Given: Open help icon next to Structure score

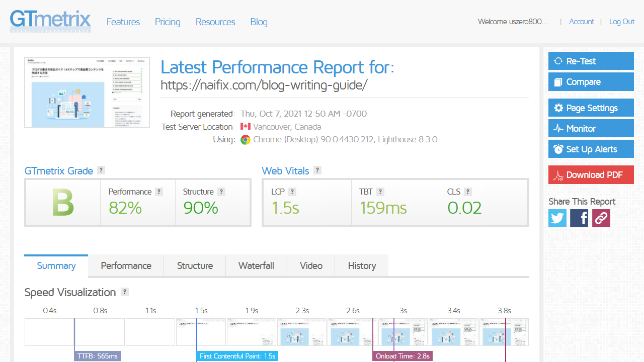Looking at the screenshot, I should pyautogui.click(x=221, y=192).
